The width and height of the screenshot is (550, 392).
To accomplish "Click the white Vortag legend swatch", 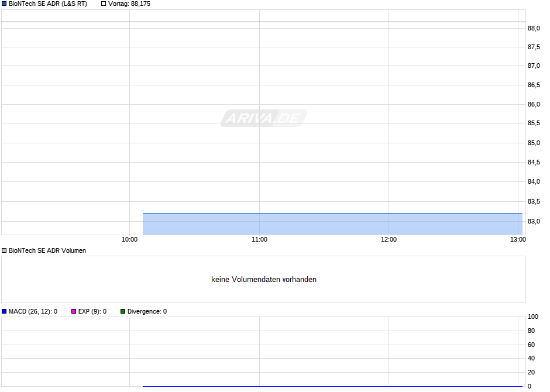I will [104, 4].
